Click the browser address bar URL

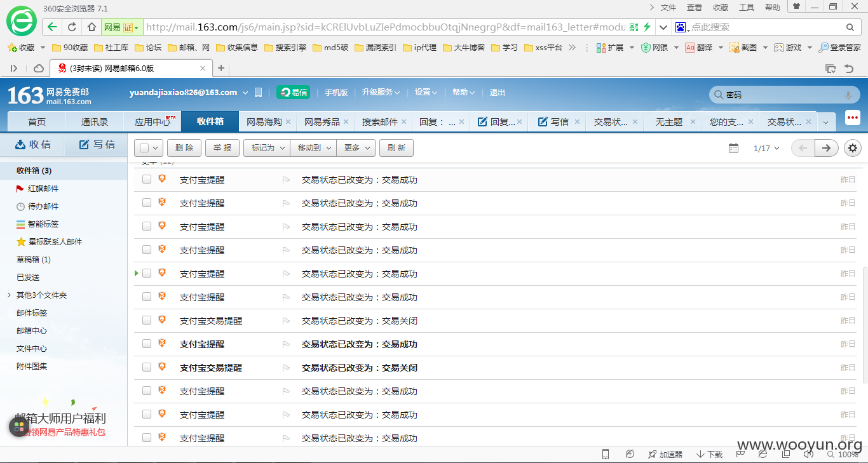click(x=386, y=27)
